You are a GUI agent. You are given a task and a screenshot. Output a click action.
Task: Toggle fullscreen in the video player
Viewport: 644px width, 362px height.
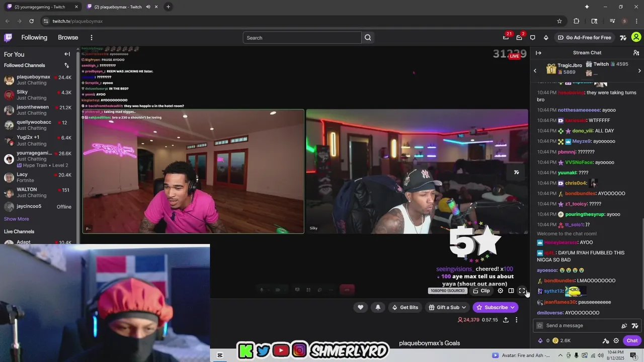click(x=522, y=291)
